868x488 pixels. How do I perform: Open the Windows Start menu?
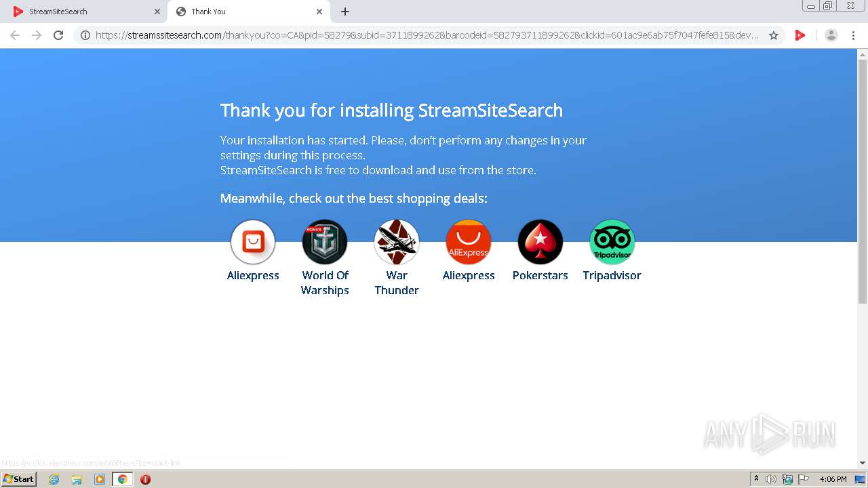point(19,479)
